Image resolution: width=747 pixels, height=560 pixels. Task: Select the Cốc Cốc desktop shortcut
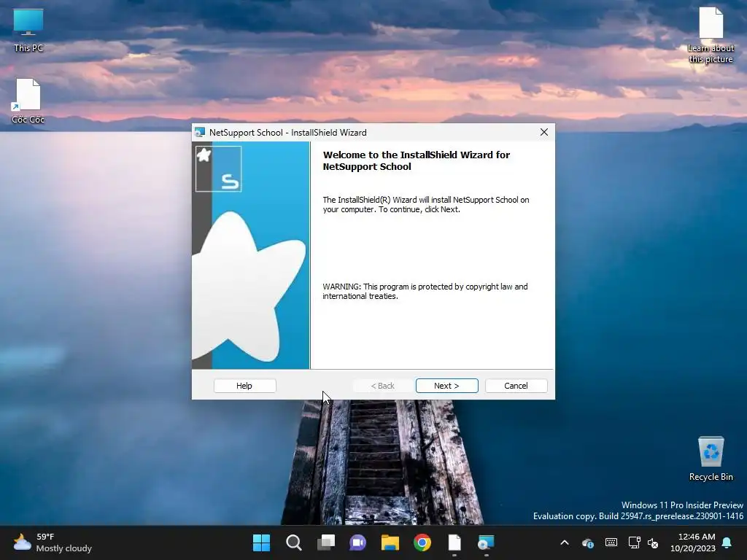(28, 101)
